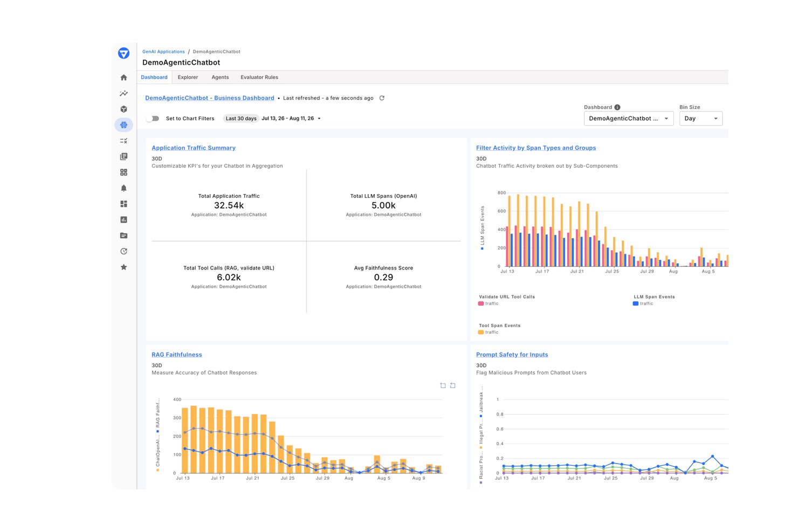Click the Last 30 days chip
The height and width of the screenshot is (532, 798).
pos(241,119)
